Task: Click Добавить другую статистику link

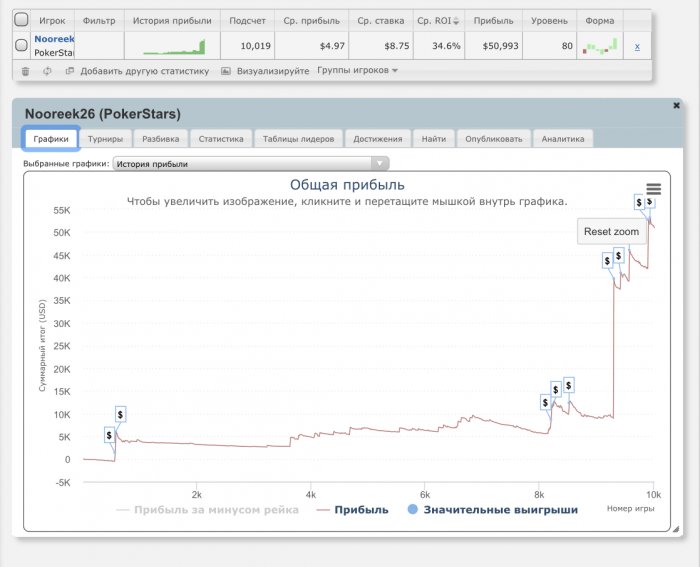Action: pyautogui.click(x=145, y=71)
